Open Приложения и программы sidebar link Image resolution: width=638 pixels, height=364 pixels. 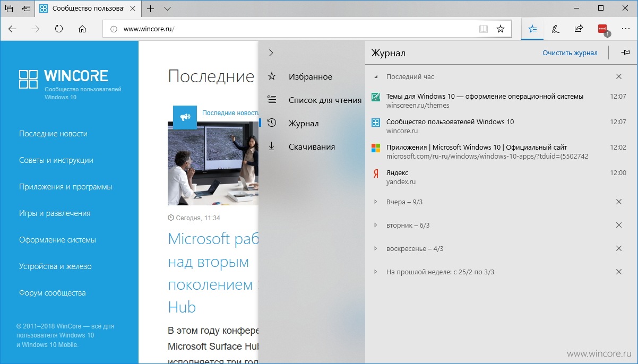pos(65,187)
